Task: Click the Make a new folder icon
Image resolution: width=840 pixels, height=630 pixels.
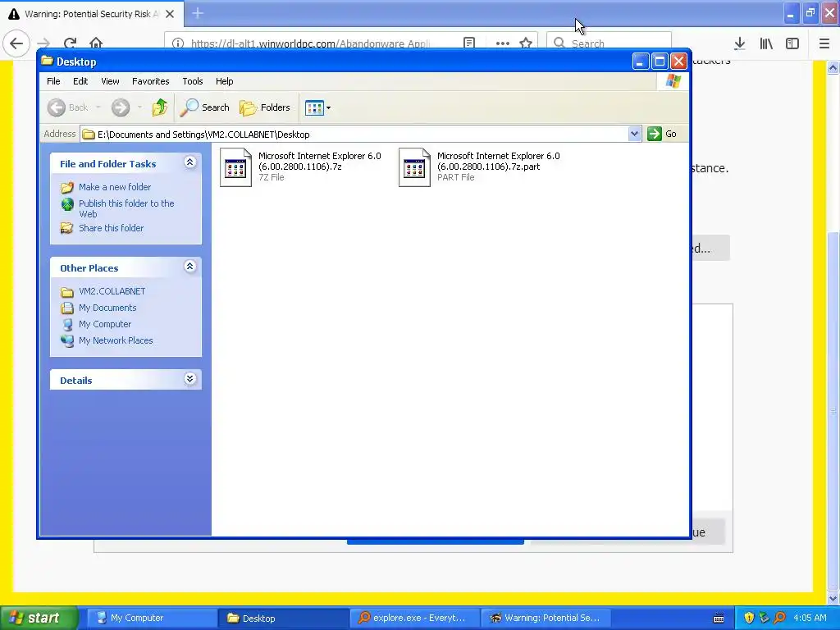Action: tap(67, 188)
